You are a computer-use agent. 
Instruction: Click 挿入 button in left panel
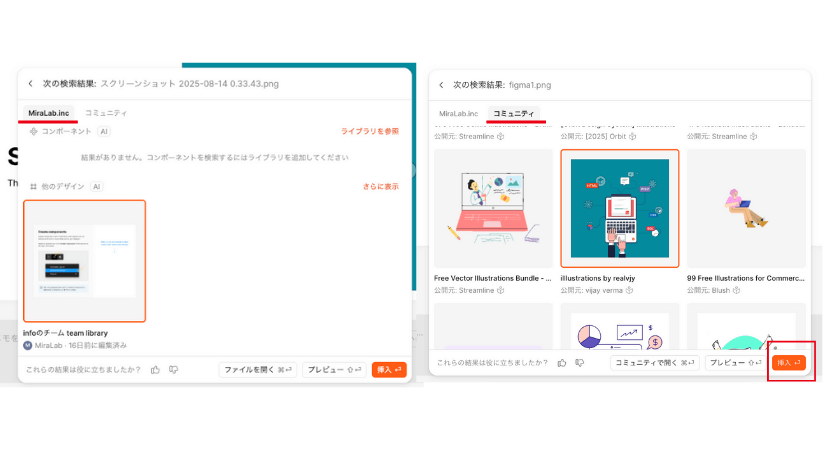tap(389, 370)
